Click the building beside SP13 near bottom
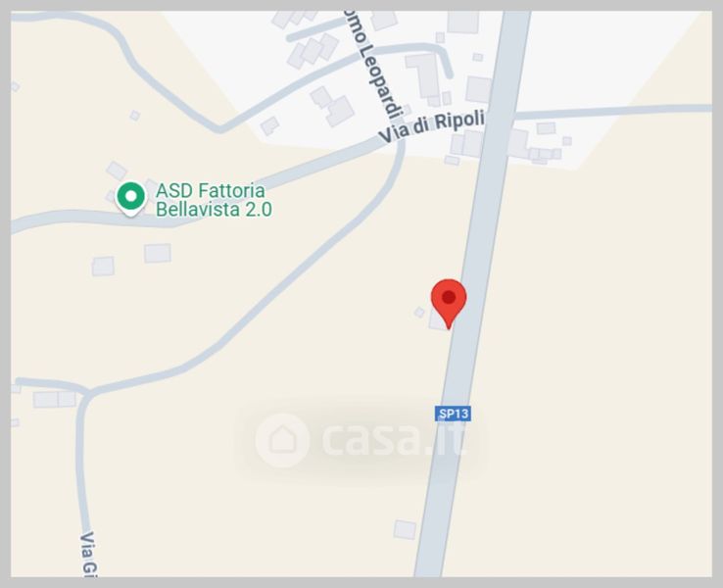 405,529
